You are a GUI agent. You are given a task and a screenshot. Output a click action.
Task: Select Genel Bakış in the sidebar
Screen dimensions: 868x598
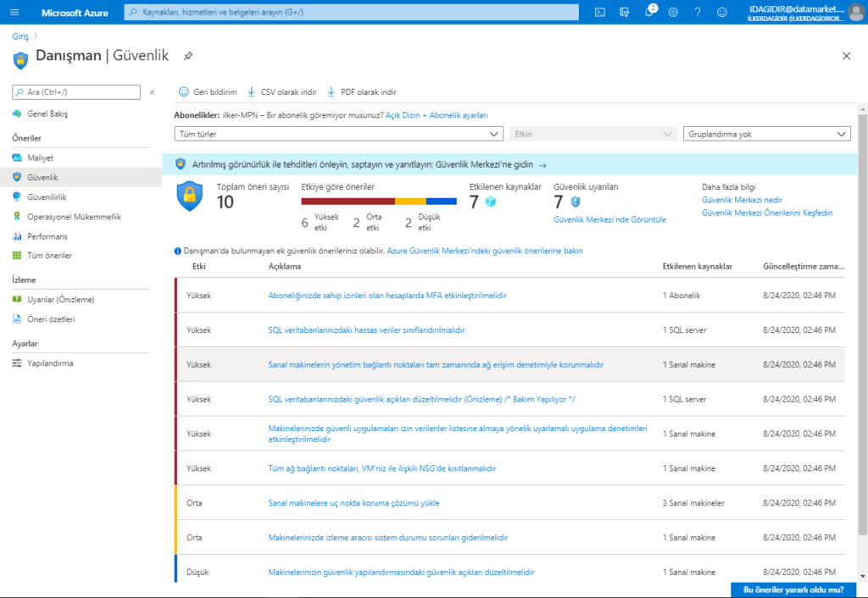click(x=47, y=114)
